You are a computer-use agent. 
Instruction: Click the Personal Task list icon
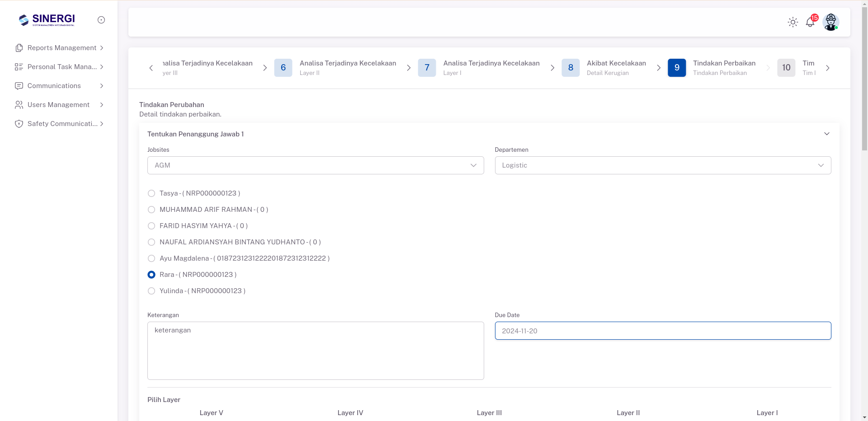tap(19, 67)
